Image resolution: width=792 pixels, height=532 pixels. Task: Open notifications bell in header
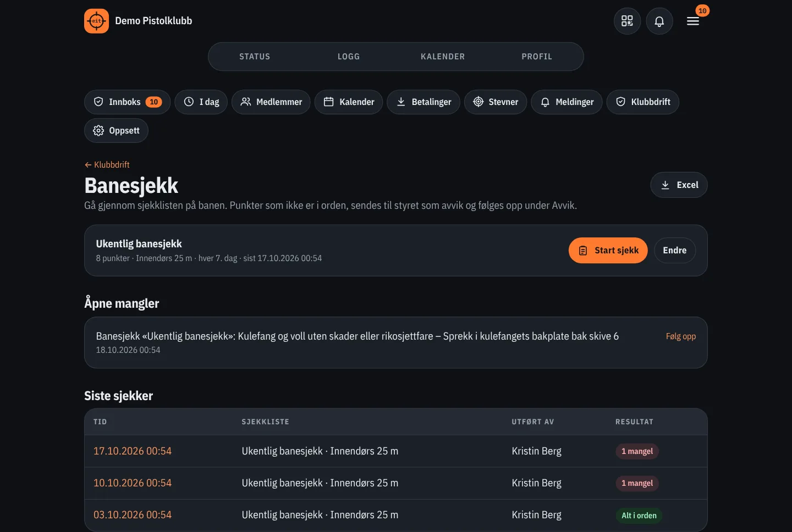click(659, 21)
